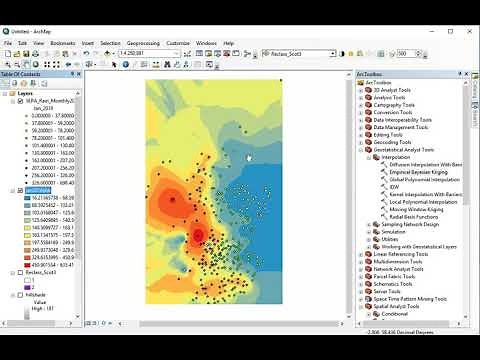Enable the Hillshade layer checkbox
This screenshot has width=480, height=360.
(x=20, y=295)
